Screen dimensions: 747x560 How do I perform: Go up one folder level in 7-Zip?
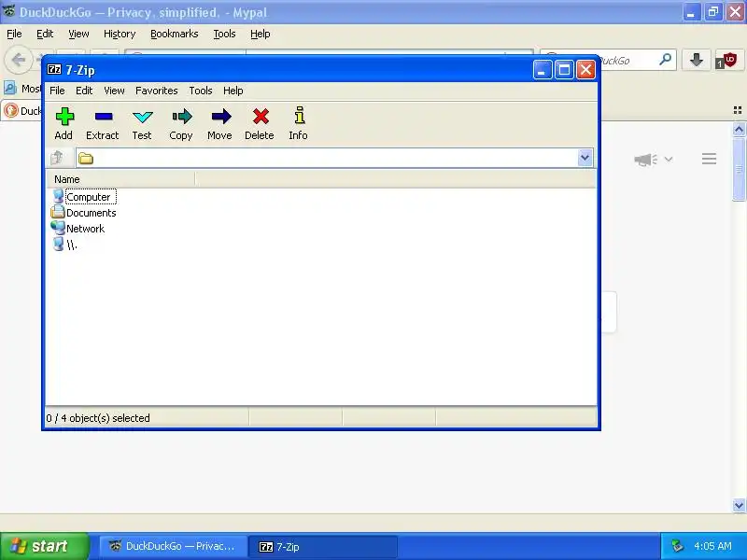58,158
